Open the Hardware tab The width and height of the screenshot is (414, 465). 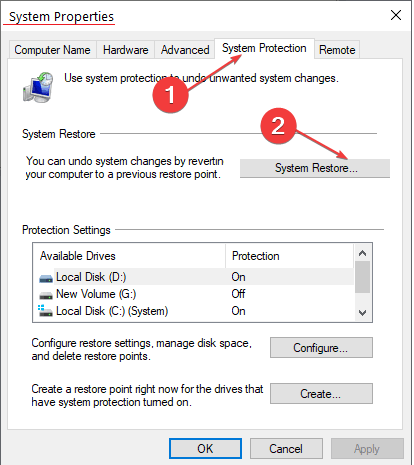(x=125, y=50)
